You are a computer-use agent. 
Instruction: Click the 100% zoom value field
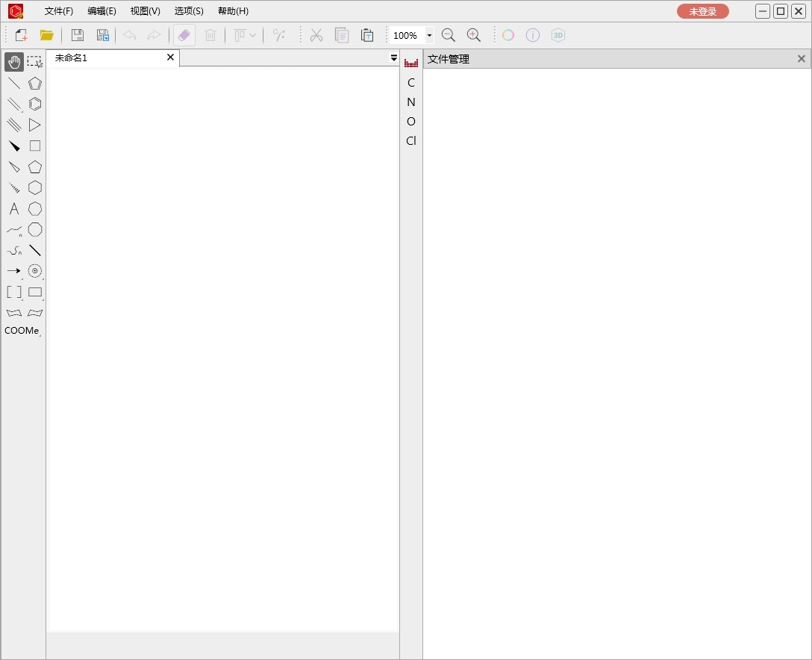point(407,35)
